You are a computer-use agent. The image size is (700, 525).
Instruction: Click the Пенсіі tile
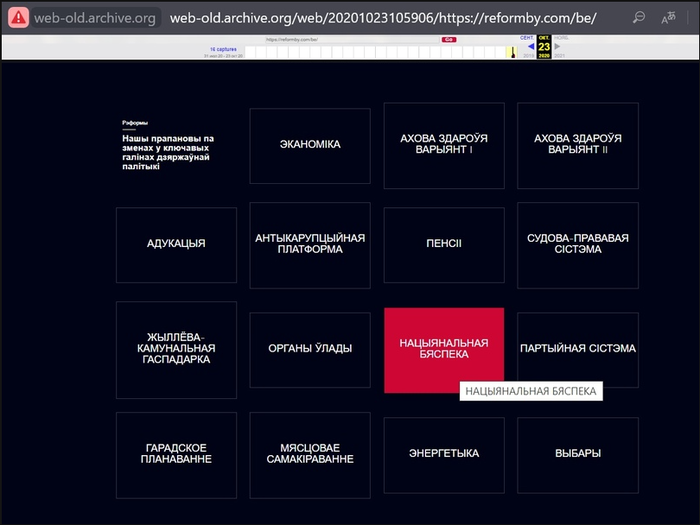point(444,244)
